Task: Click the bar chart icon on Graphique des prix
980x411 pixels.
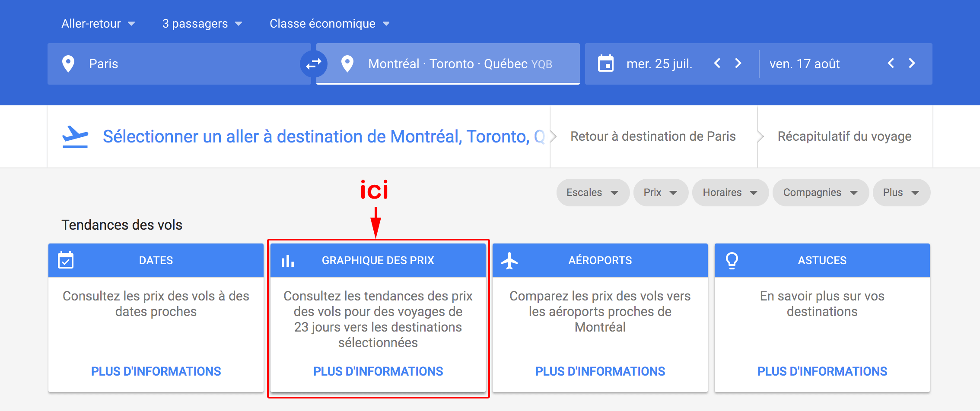Action: [288, 260]
